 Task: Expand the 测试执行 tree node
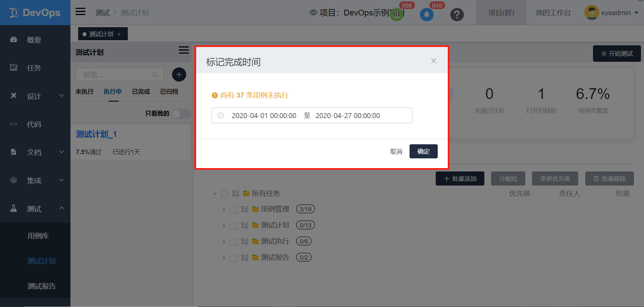(x=224, y=242)
